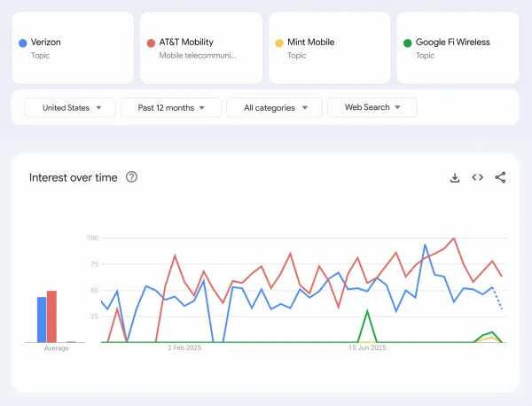Click the 15 Jun 2025 axis label
The height and width of the screenshot is (406, 532).
(366, 348)
